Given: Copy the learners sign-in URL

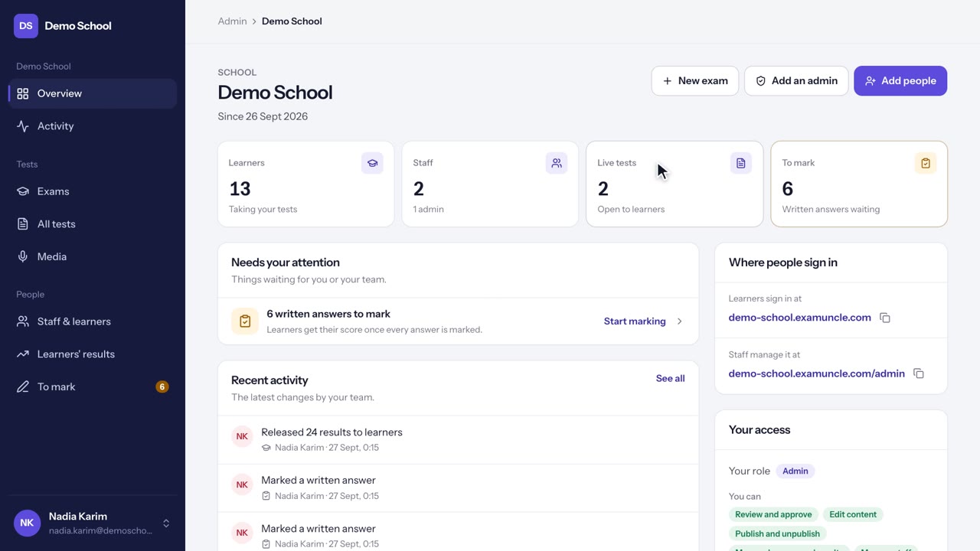Looking at the screenshot, I should [x=885, y=318].
